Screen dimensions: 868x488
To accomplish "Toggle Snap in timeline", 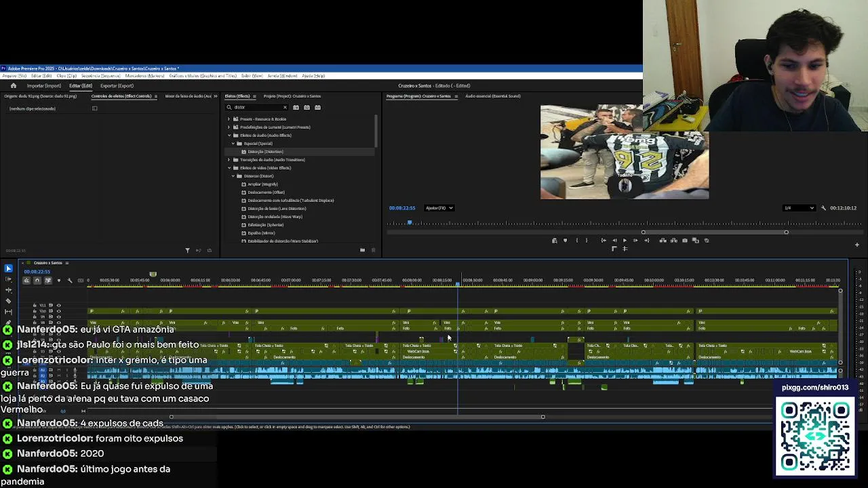I will (x=37, y=280).
